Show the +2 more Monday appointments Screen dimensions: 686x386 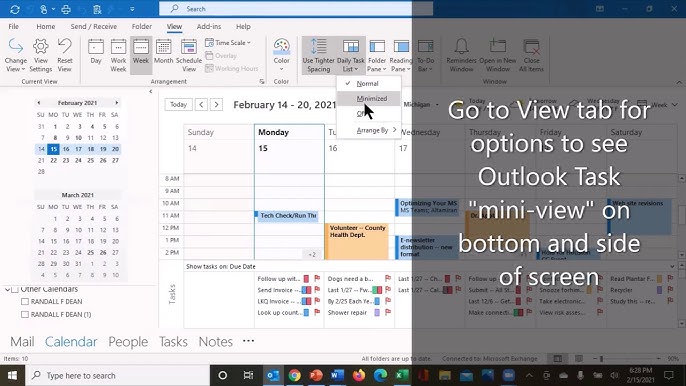312,254
